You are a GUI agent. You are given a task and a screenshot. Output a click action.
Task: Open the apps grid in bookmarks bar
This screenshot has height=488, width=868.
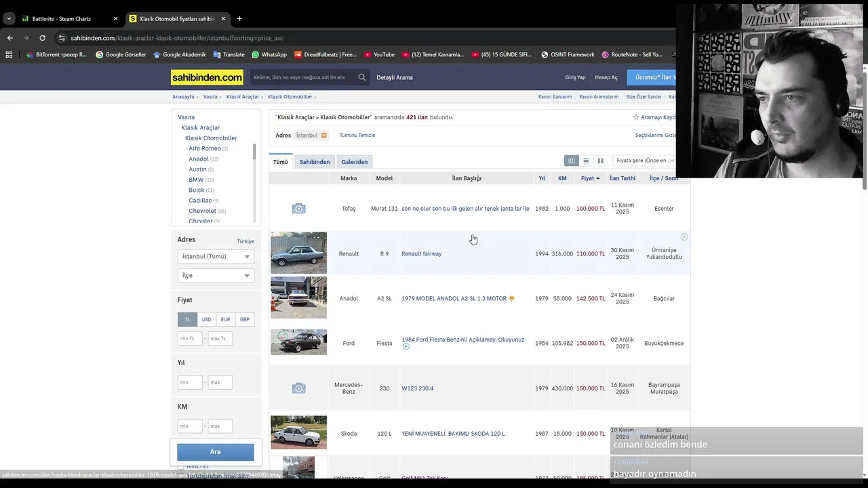(x=9, y=54)
